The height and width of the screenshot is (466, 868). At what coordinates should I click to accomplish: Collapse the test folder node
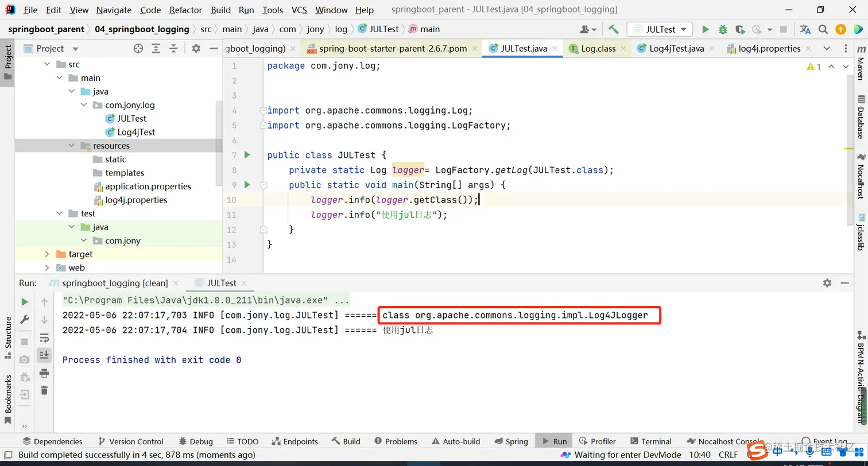[60, 213]
